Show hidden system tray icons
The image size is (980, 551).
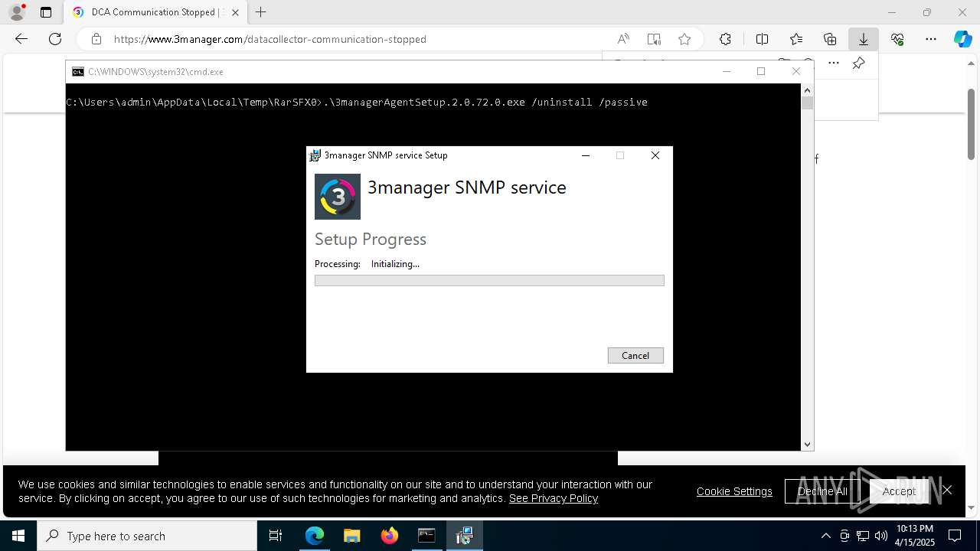coord(825,536)
